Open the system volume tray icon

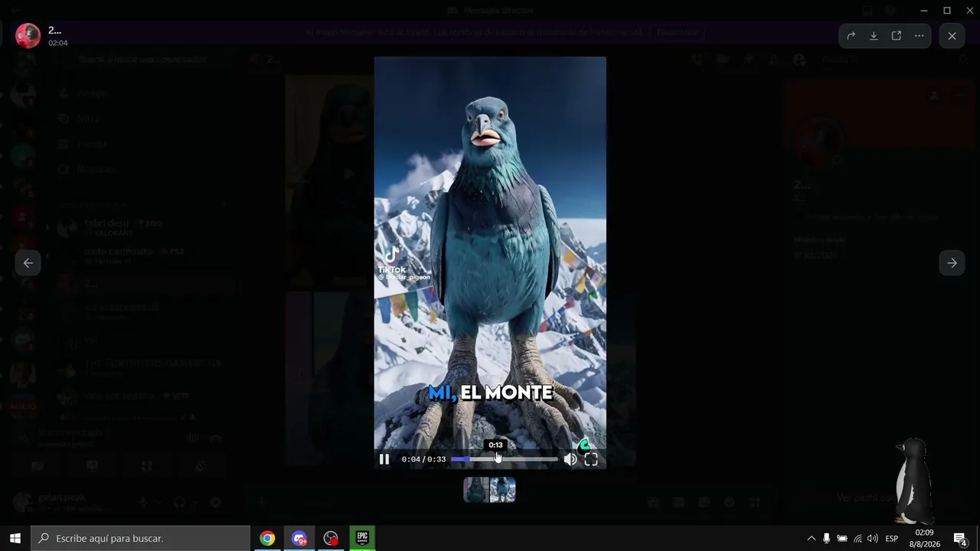coord(873,539)
